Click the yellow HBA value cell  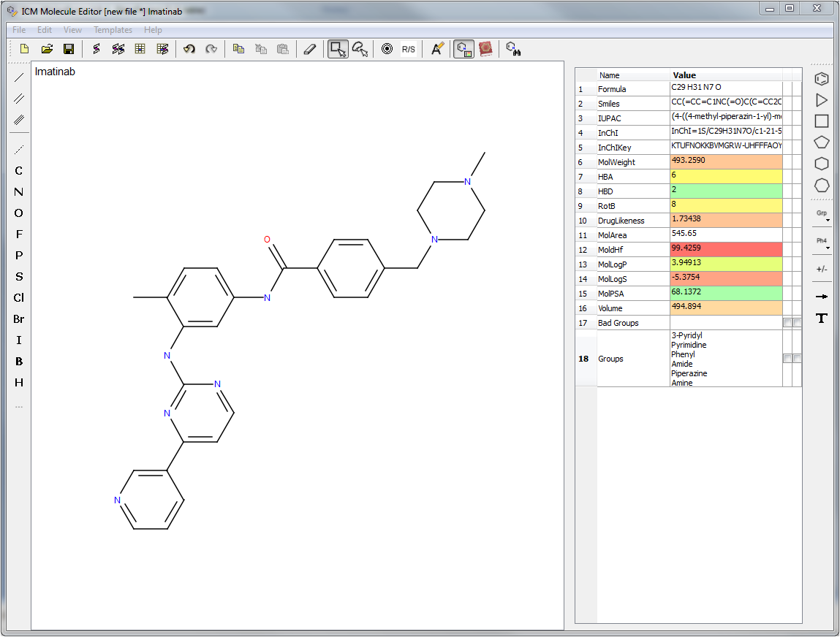pyautogui.click(x=726, y=176)
